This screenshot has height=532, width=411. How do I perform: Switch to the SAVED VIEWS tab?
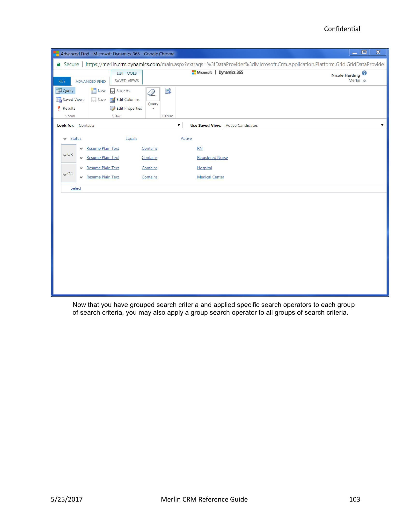(x=127, y=80)
